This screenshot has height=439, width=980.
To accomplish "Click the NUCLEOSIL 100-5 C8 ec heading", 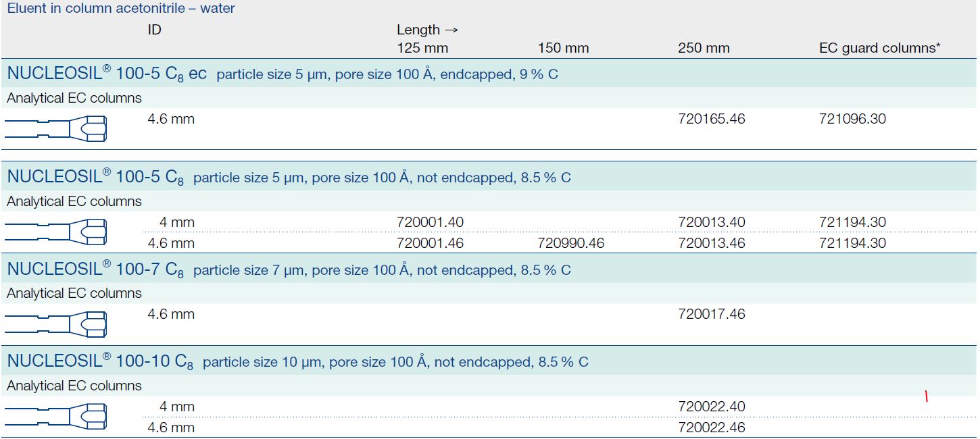I will click(107, 74).
